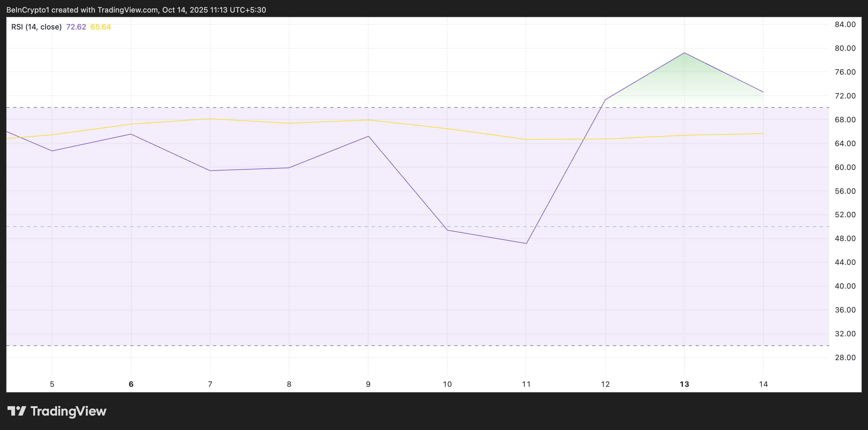Expand the price scale at 84.00
This screenshot has height=430, width=868.
[x=846, y=24]
